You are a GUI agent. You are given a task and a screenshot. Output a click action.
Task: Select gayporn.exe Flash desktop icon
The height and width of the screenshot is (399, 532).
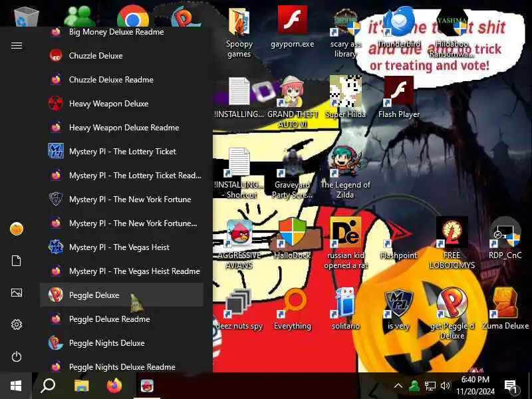[x=293, y=28]
